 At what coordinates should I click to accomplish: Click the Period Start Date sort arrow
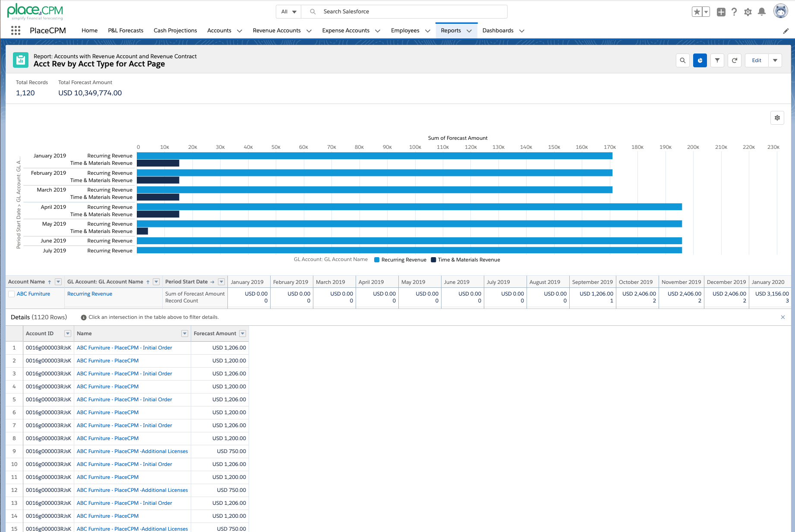[212, 282]
